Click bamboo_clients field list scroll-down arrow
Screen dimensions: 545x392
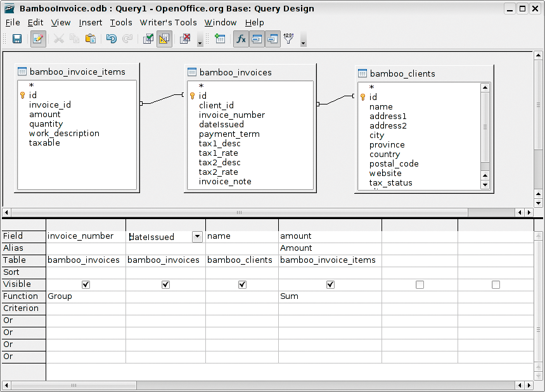(x=485, y=185)
